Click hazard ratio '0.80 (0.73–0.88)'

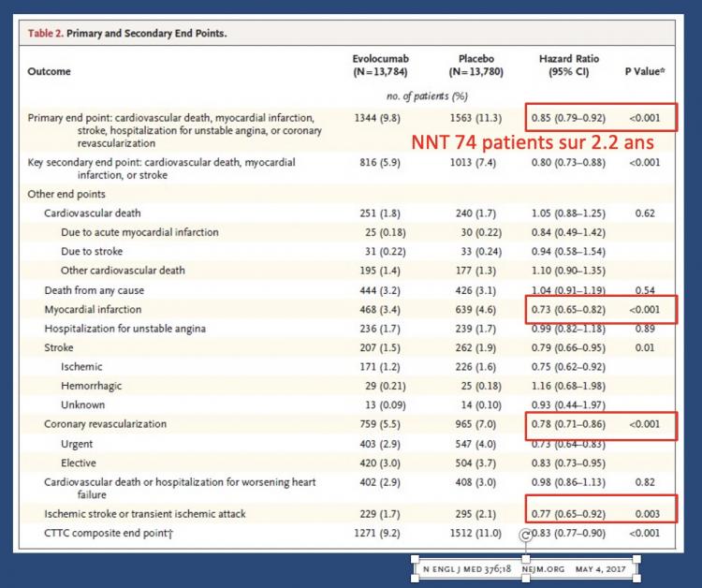tap(568, 163)
